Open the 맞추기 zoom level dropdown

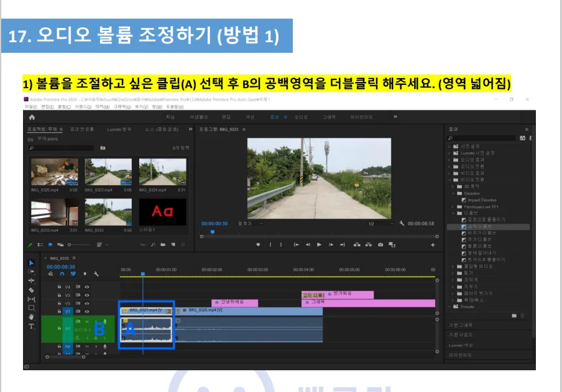[251, 222]
